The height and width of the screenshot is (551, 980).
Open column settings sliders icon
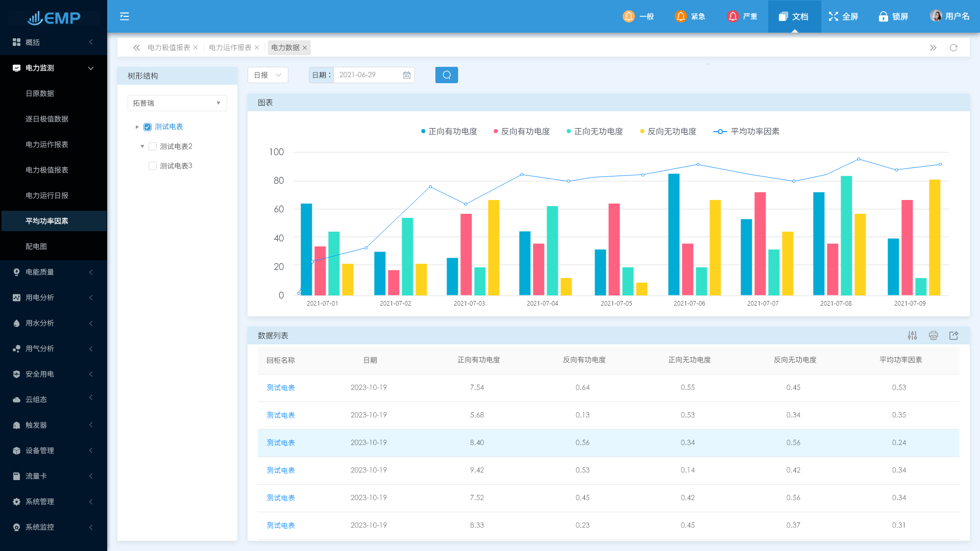point(912,335)
